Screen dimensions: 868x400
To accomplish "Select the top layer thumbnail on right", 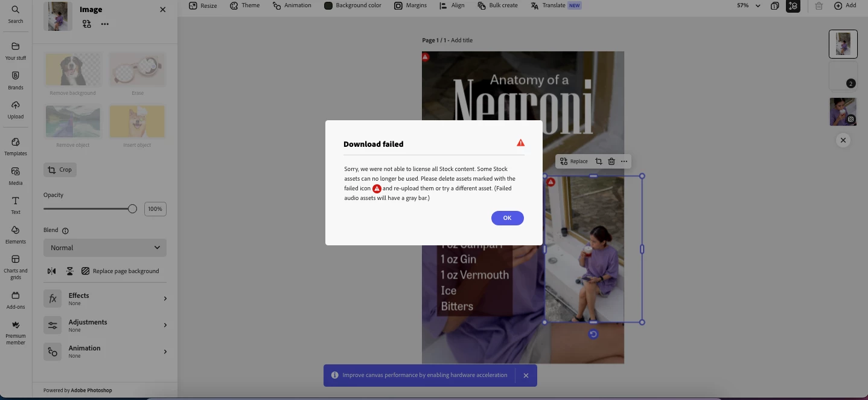I will tap(843, 44).
